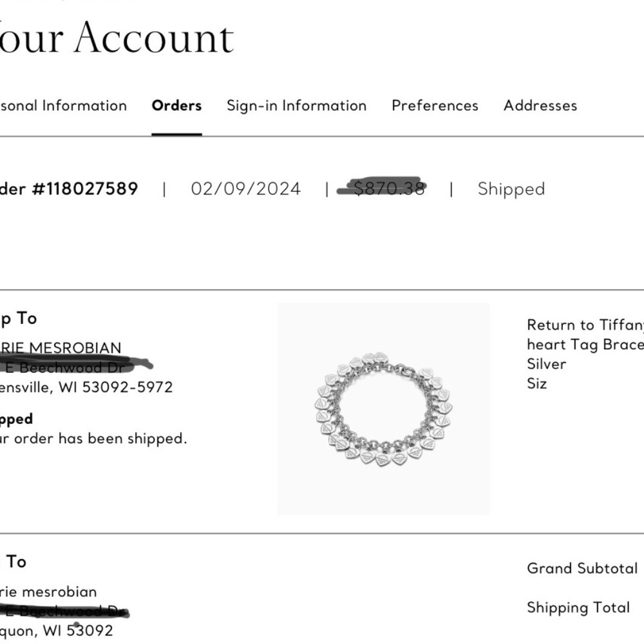Open the Preferences tab
644x644 pixels.
click(x=435, y=106)
